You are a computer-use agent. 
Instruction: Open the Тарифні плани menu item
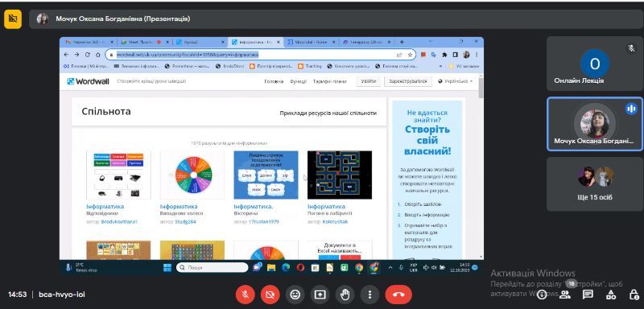[x=329, y=81]
